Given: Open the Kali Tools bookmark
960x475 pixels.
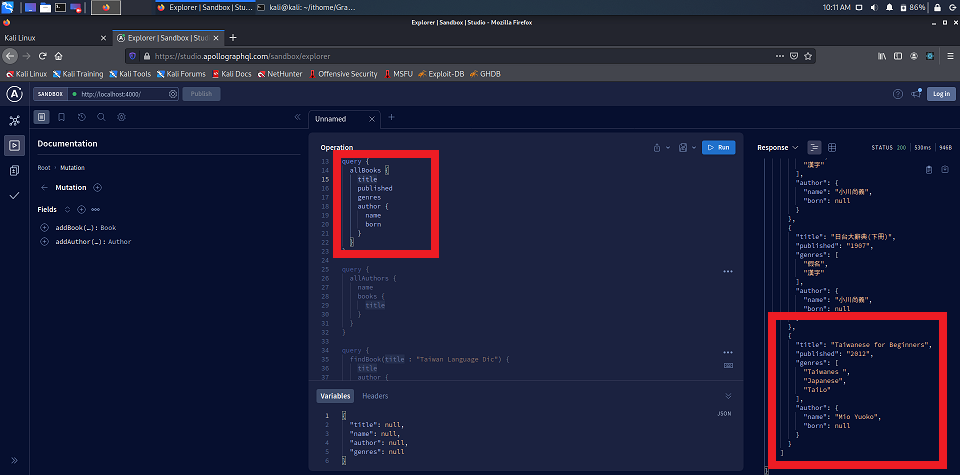Looking at the screenshot, I should click(130, 74).
